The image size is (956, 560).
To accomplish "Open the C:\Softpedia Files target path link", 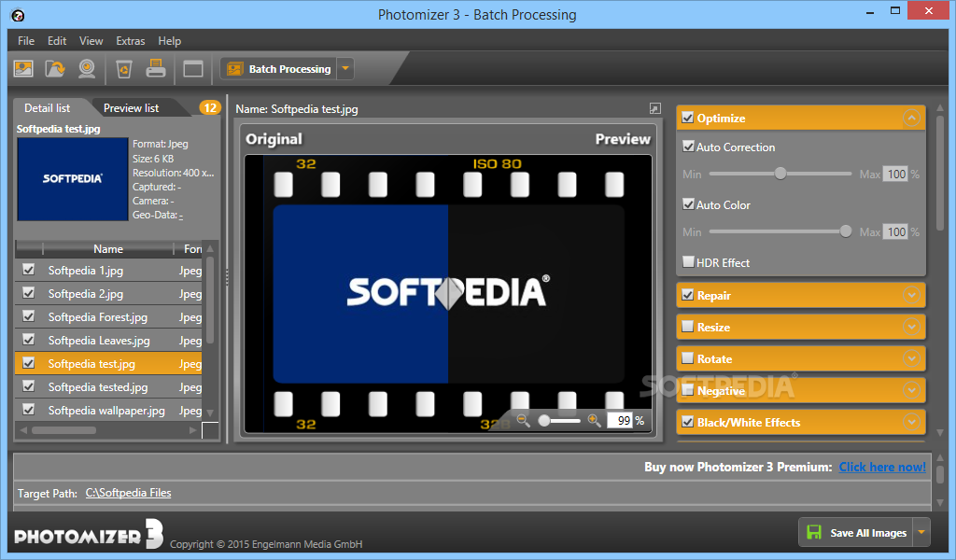I will (x=128, y=493).
